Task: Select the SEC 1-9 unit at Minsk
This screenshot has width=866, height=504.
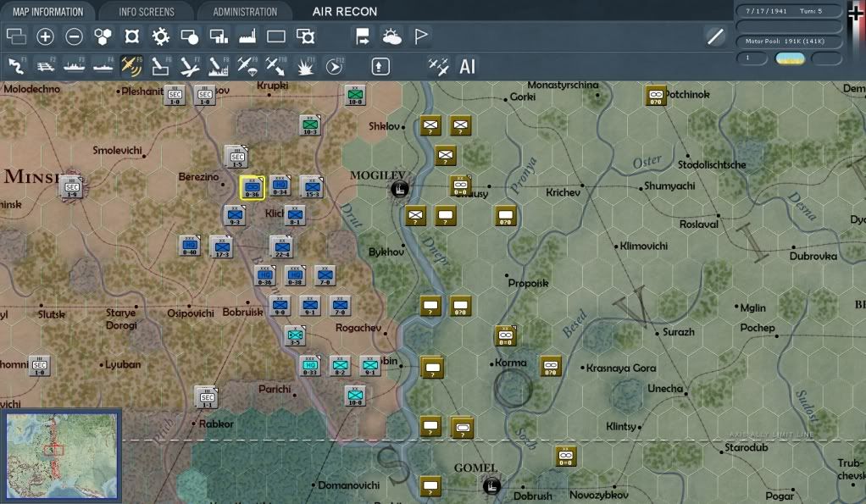Action: (x=72, y=187)
